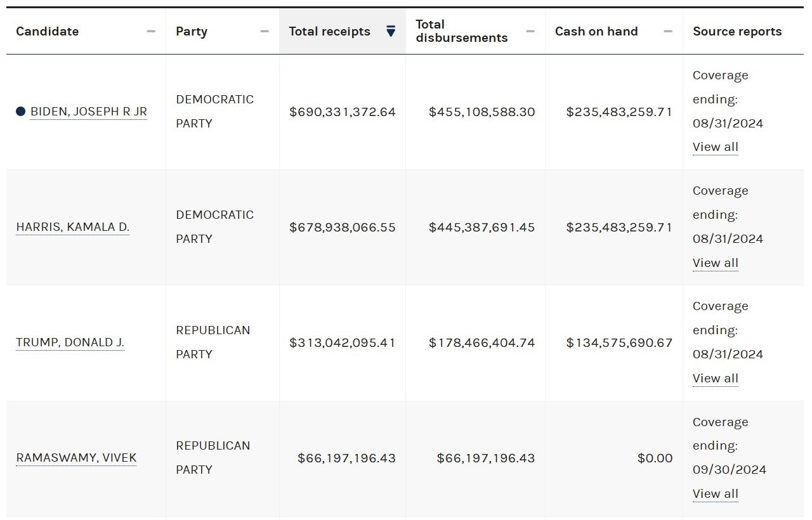The width and height of the screenshot is (812, 520).
Task: Open the TRUMP, DONALD J. candidate link
Action: [70, 343]
